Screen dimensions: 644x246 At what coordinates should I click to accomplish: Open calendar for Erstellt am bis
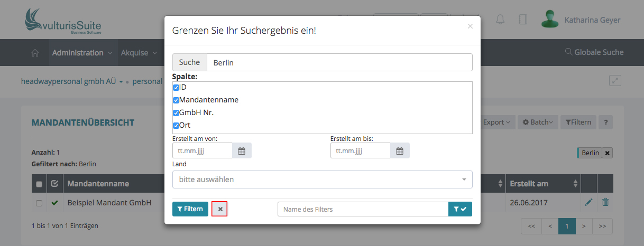tap(400, 151)
